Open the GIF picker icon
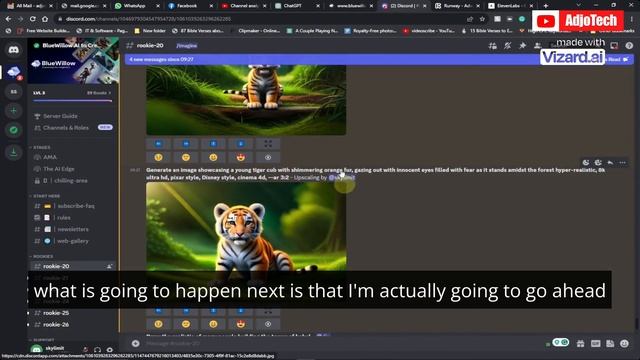Image resolution: width=640 pixels, height=360 pixels. (596, 344)
